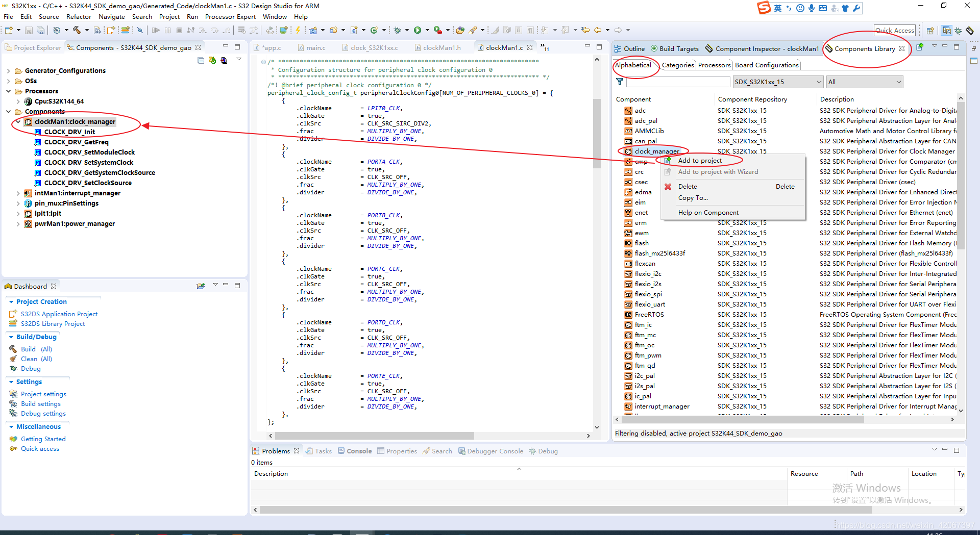
Task: Click the Build (All) dashboard link
Action: tap(36, 349)
